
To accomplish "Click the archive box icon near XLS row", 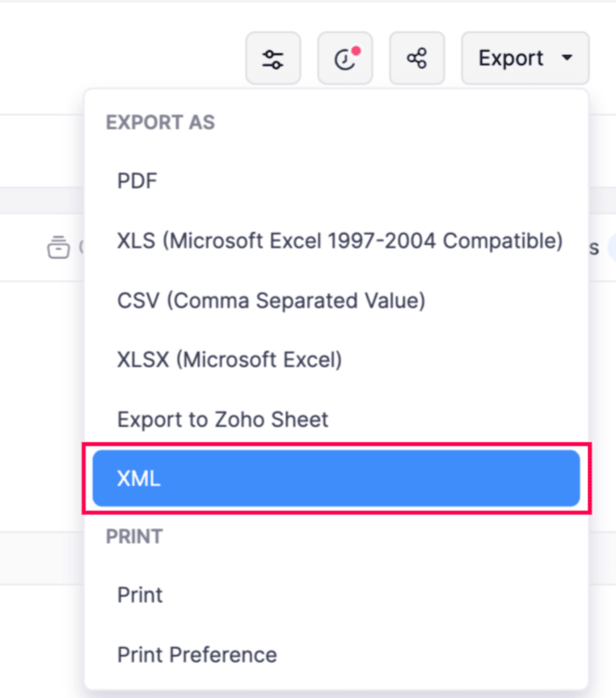I will [58, 247].
